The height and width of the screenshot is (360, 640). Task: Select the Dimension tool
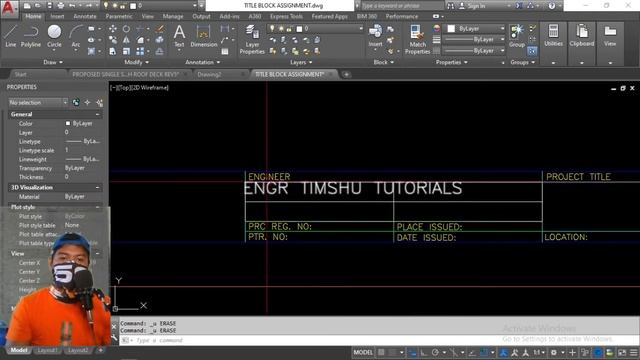coord(203,36)
